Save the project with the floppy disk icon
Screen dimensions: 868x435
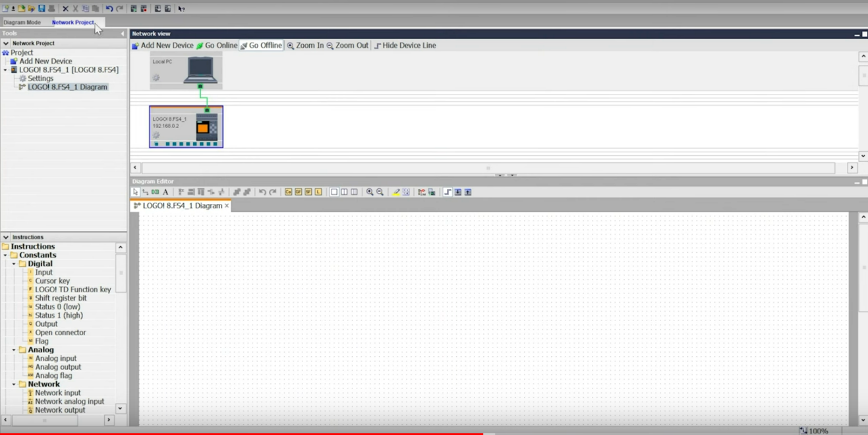coord(41,9)
